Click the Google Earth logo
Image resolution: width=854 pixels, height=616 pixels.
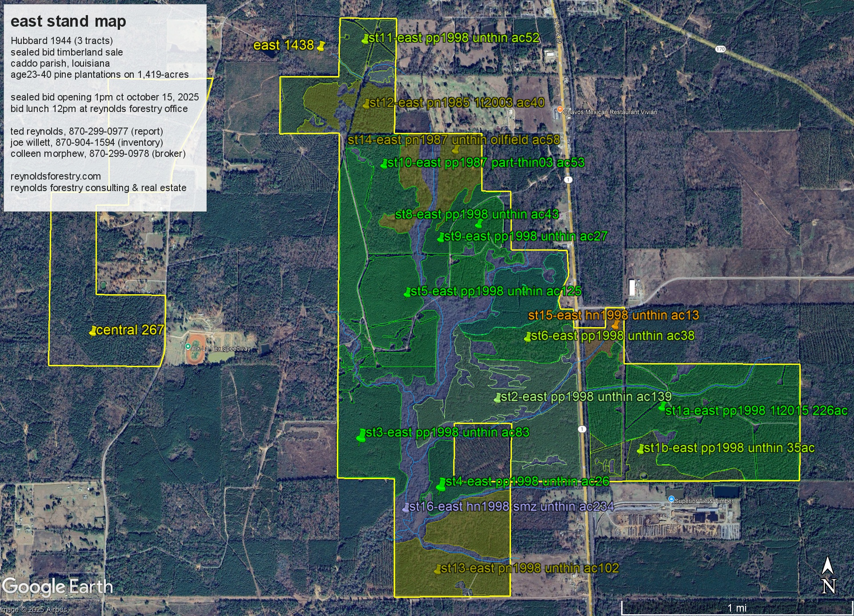tap(58, 587)
